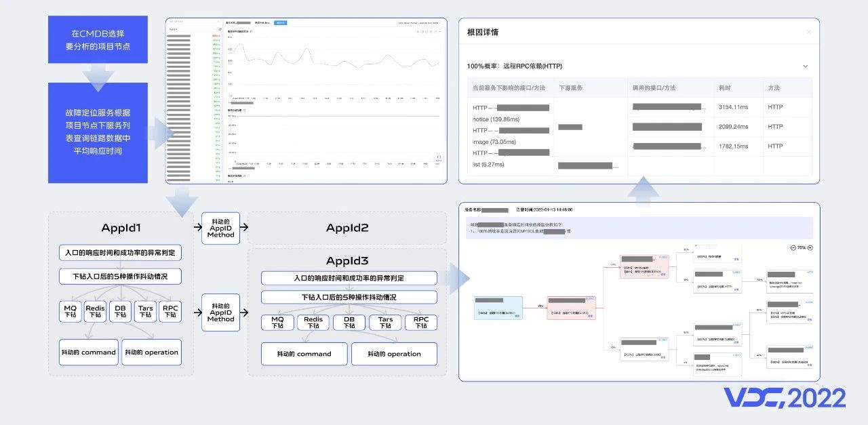The width and height of the screenshot is (868, 425).
Task: Click the 下游服务 column header
Action: point(571,88)
